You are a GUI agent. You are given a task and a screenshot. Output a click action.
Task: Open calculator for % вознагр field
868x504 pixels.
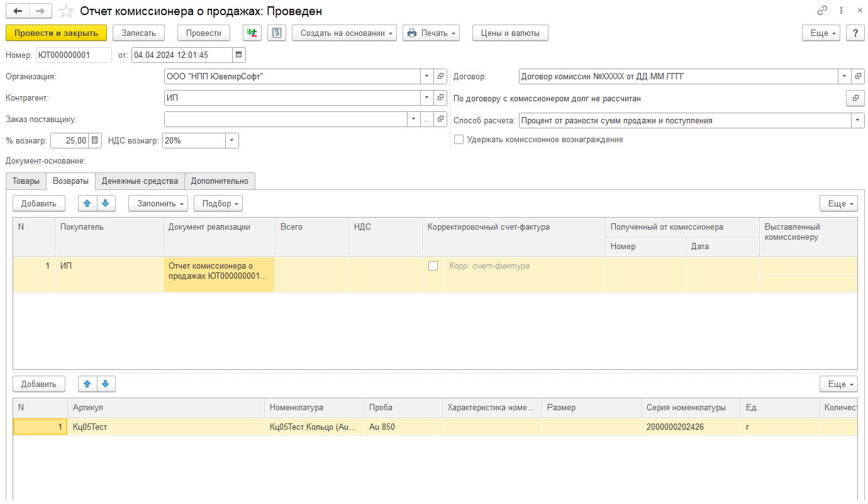point(94,140)
